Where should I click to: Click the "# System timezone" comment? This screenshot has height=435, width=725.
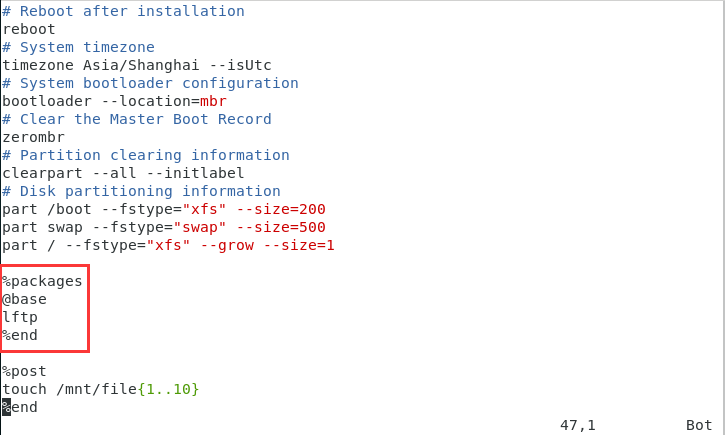(x=78, y=47)
